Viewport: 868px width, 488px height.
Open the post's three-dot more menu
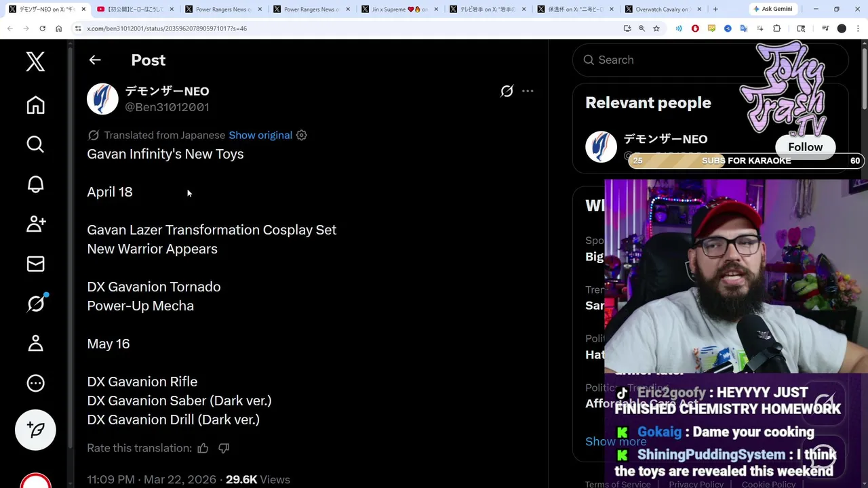(x=528, y=91)
